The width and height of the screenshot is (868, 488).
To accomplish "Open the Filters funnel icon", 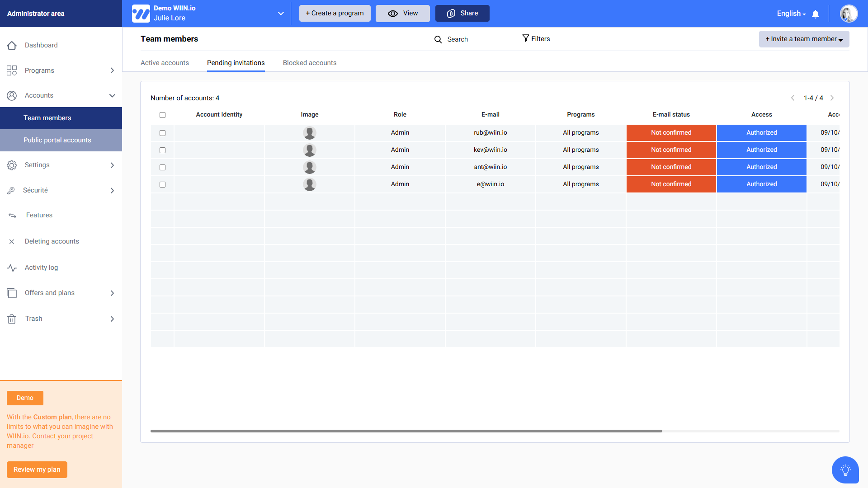I will [525, 38].
